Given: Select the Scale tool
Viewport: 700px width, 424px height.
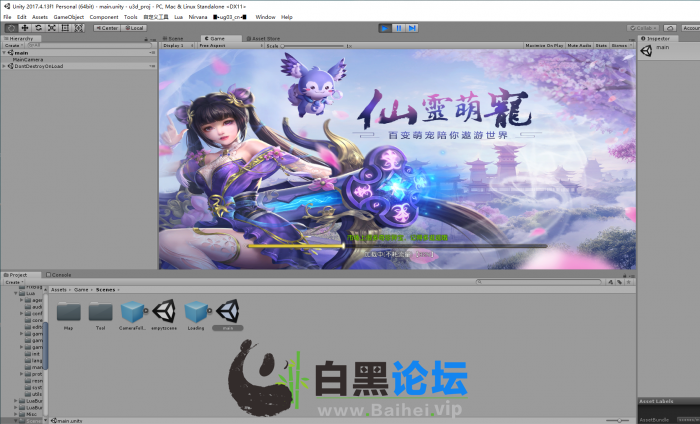Looking at the screenshot, I should point(52,28).
